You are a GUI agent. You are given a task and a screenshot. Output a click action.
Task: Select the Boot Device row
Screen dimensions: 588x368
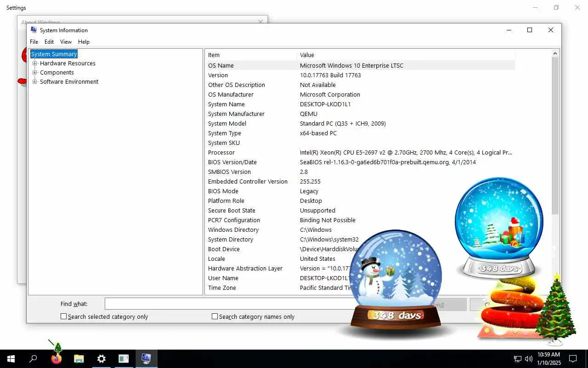360,249
